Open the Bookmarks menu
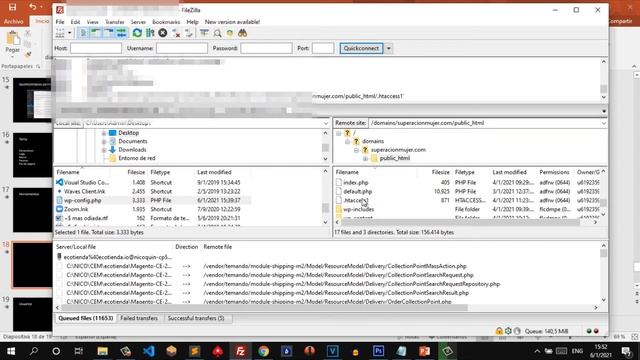 click(166, 22)
